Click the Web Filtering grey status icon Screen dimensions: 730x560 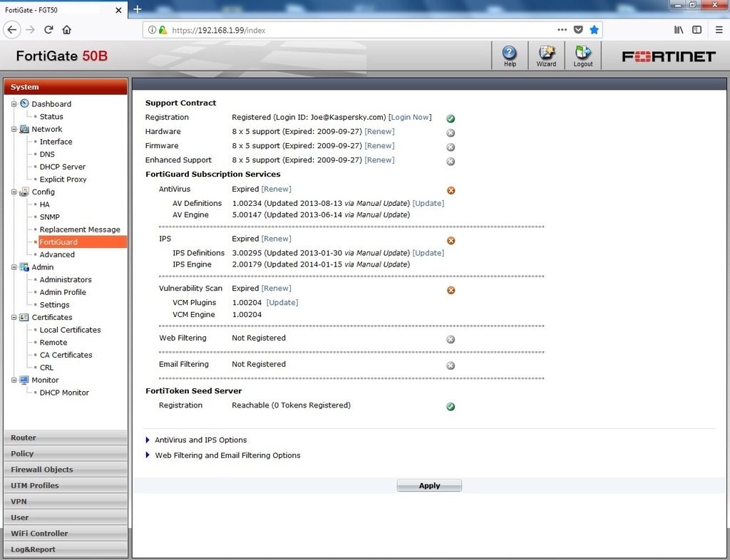(x=451, y=340)
